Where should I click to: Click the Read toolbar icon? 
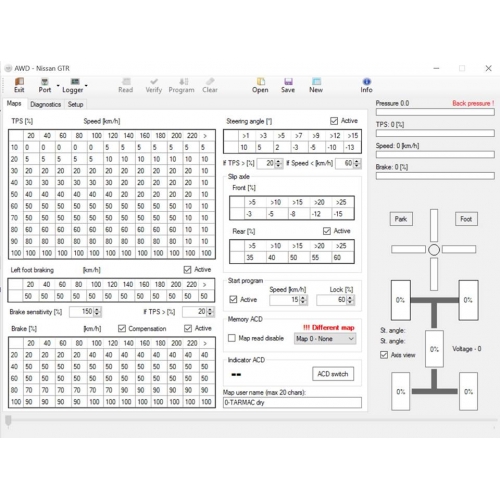126,85
